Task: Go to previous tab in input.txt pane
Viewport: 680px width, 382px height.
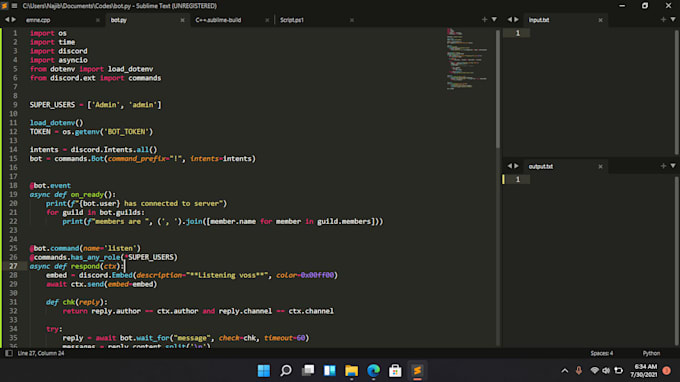Action: tap(510, 20)
